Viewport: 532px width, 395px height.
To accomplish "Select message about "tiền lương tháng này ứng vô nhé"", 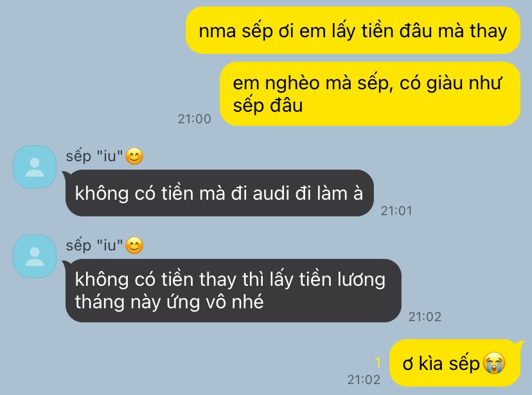I will [x=232, y=290].
